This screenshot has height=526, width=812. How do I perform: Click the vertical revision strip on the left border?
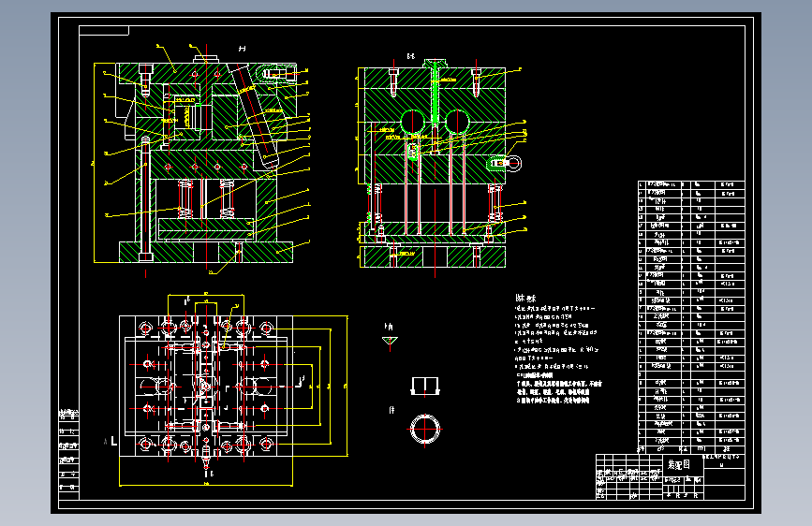tap(69, 454)
